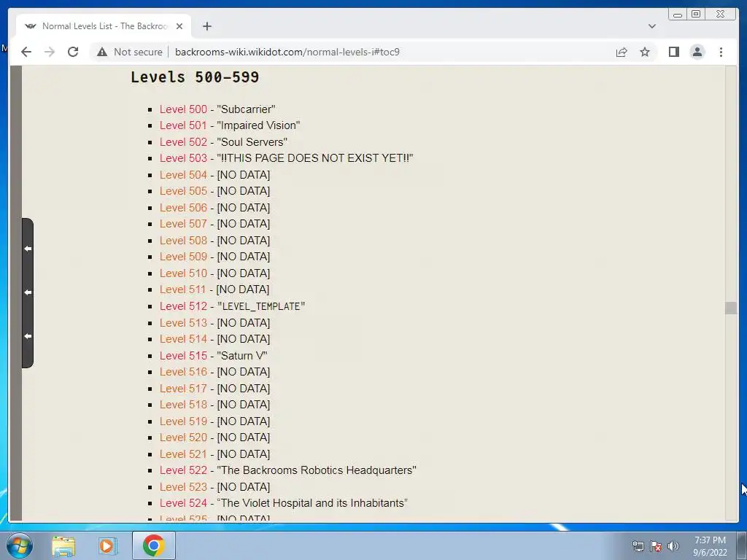Open the Level 506 link

[x=183, y=208]
